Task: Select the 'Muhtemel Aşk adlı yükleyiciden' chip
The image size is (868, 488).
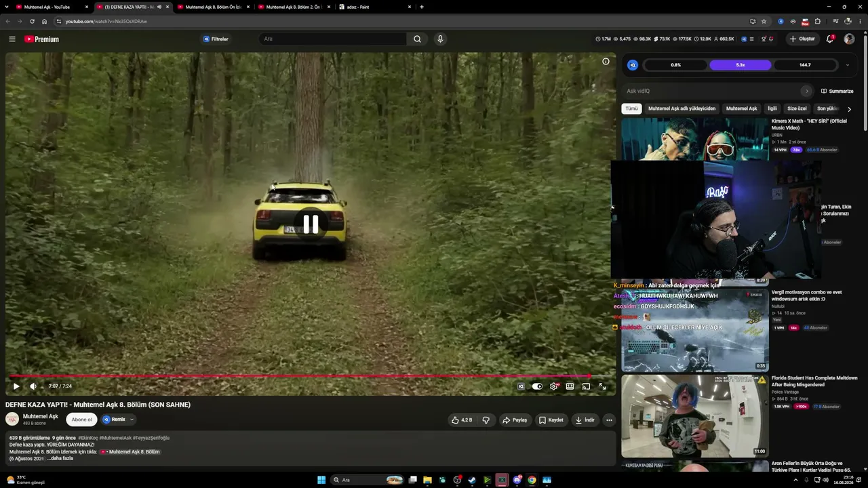Action: [682, 108]
